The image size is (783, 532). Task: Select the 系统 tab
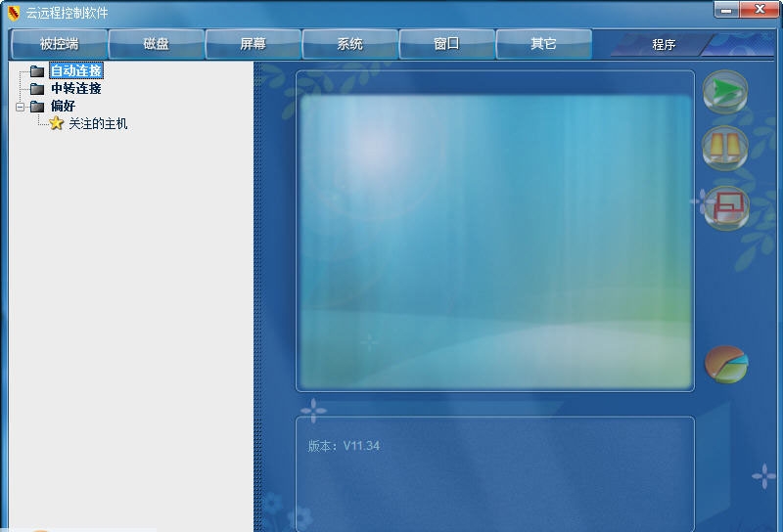[x=349, y=44]
